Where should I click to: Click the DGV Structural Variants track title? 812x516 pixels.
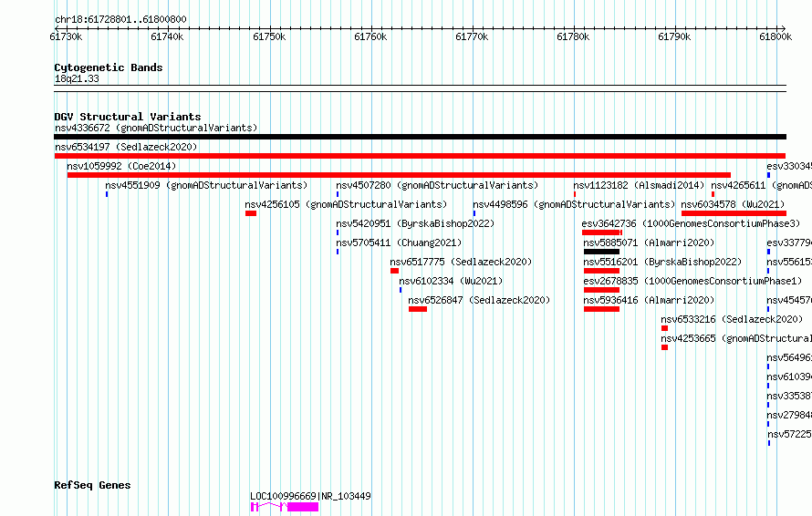128,117
